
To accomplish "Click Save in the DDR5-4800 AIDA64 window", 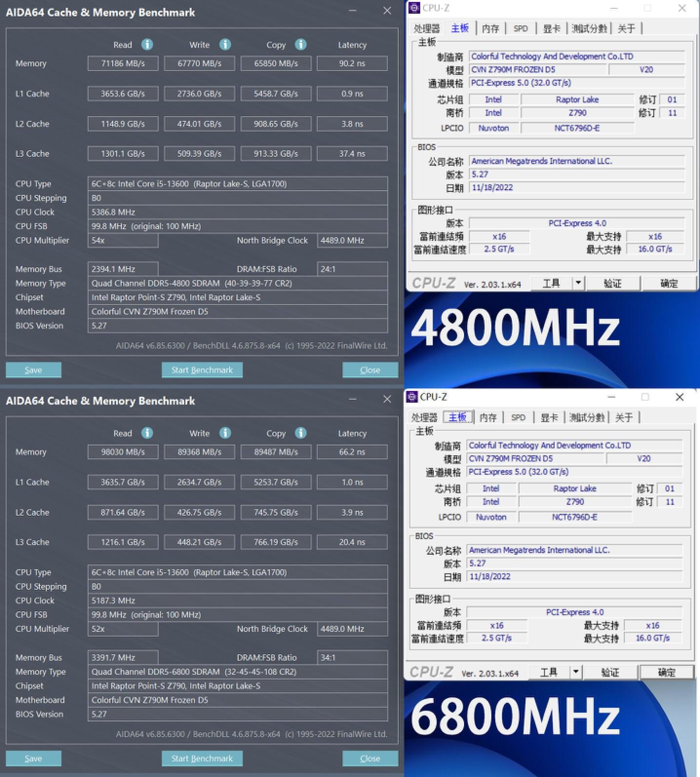I will pos(34,370).
